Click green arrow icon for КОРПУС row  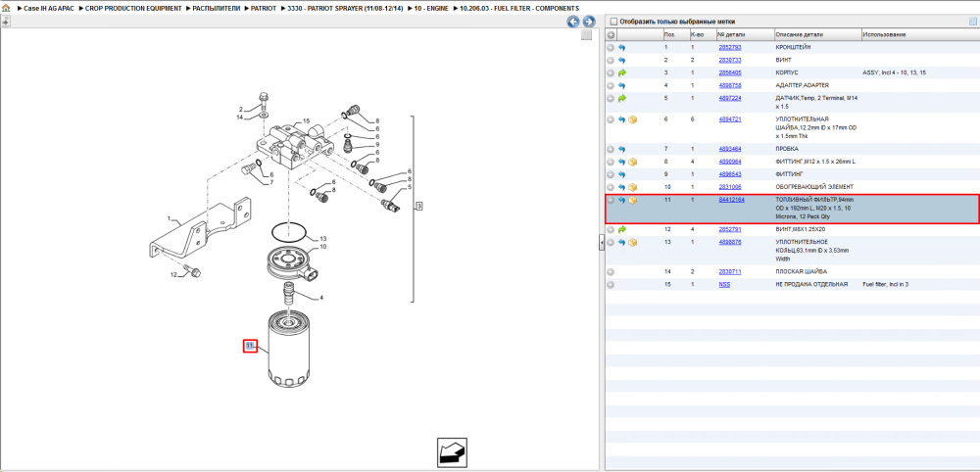coord(621,73)
